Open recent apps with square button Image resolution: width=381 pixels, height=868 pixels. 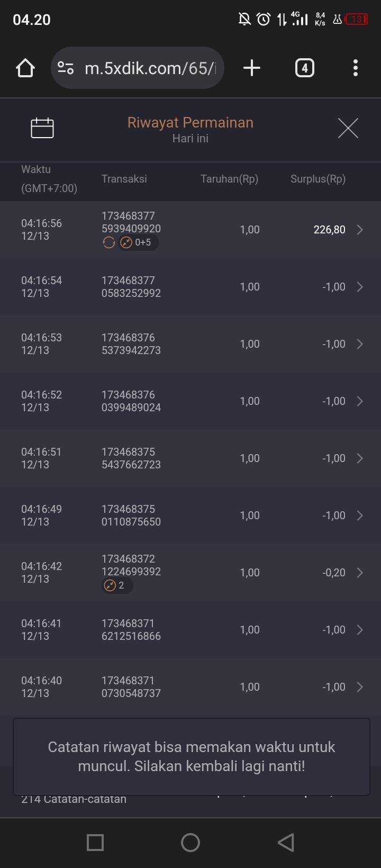[95, 843]
